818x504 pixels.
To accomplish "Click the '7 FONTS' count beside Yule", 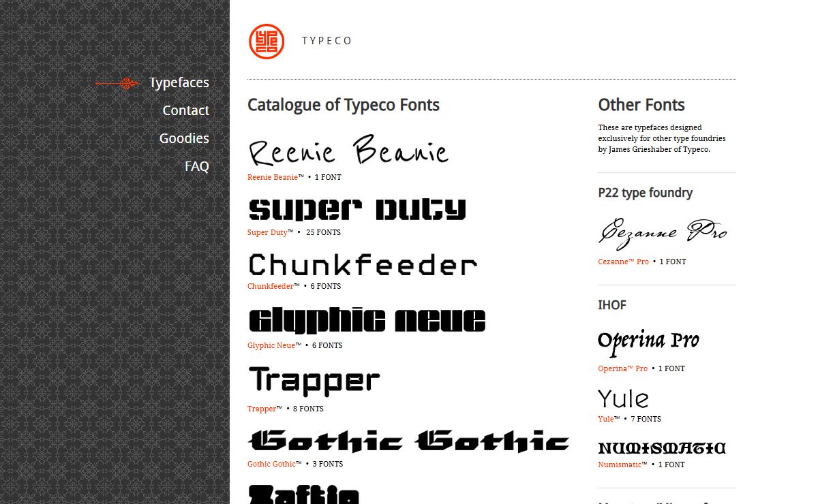I will click(646, 419).
